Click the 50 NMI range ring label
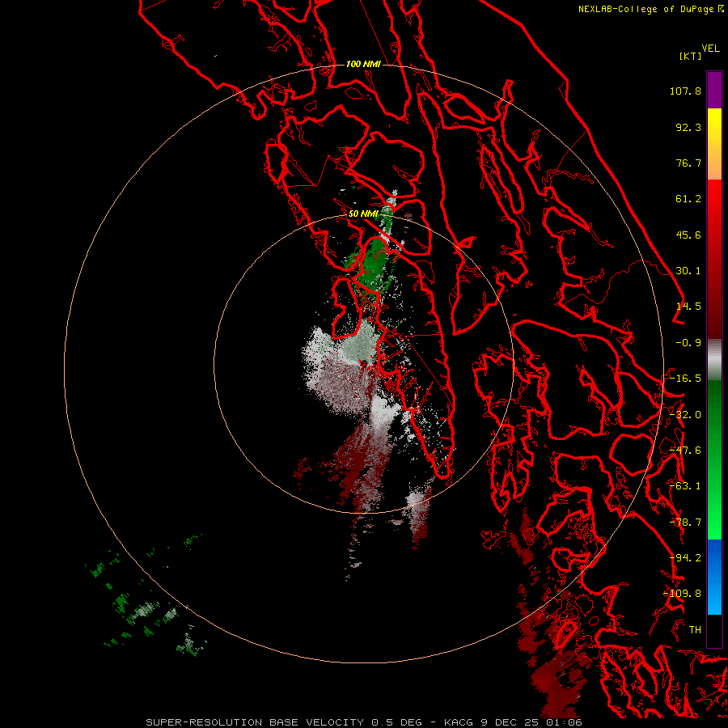Image resolution: width=728 pixels, height=728 pixels. [363, 214]
